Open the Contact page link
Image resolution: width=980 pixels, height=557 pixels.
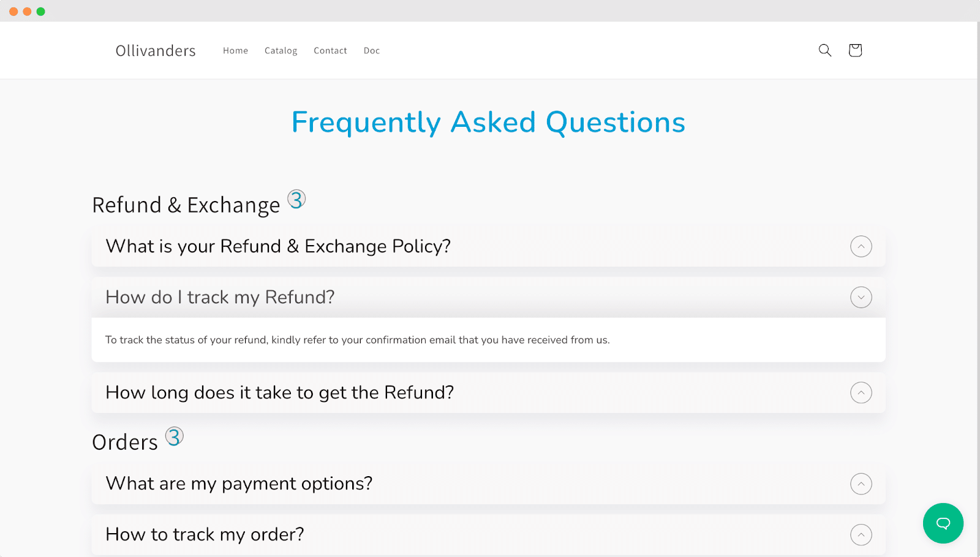click(330, 50)
